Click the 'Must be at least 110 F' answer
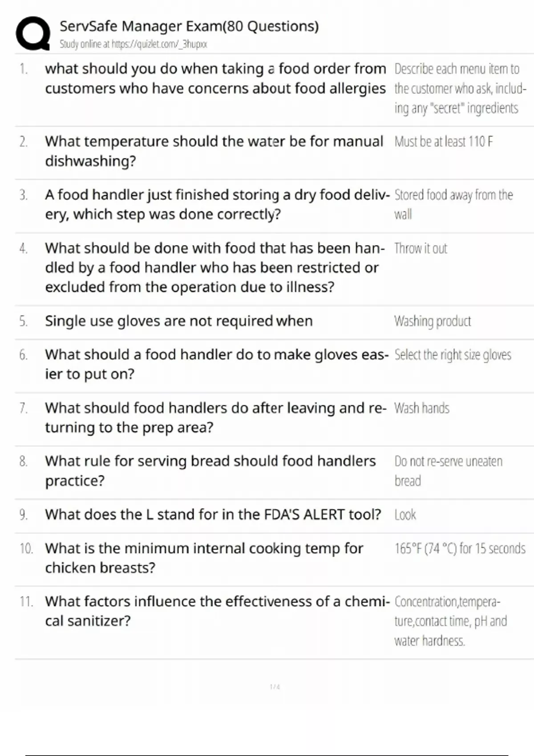Screen dimensions: 534x756 (444, 142)
